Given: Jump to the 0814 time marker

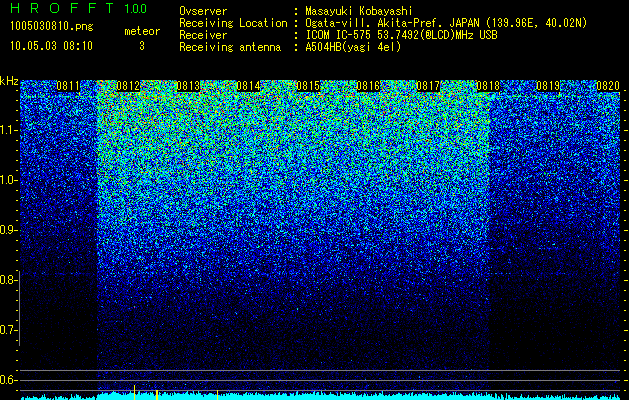Looking at the screenshot, I should click(x=248, y=86).
